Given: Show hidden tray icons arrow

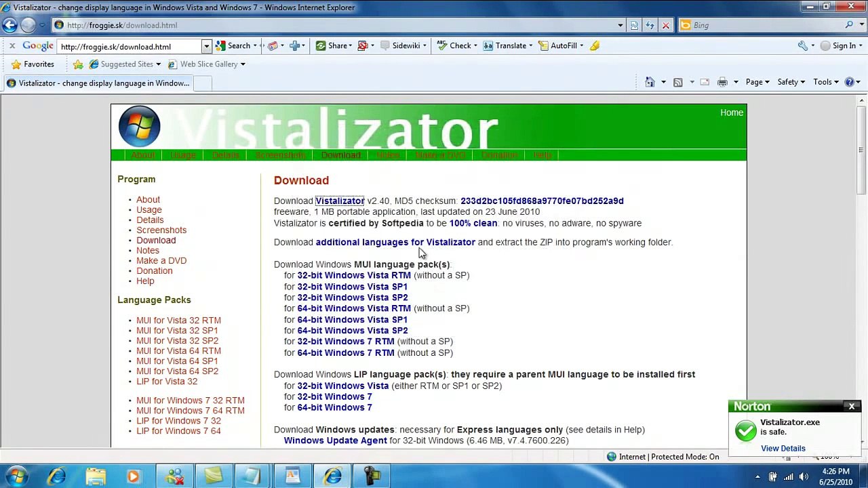Looking at the screenshot, I should pos(757,476).
